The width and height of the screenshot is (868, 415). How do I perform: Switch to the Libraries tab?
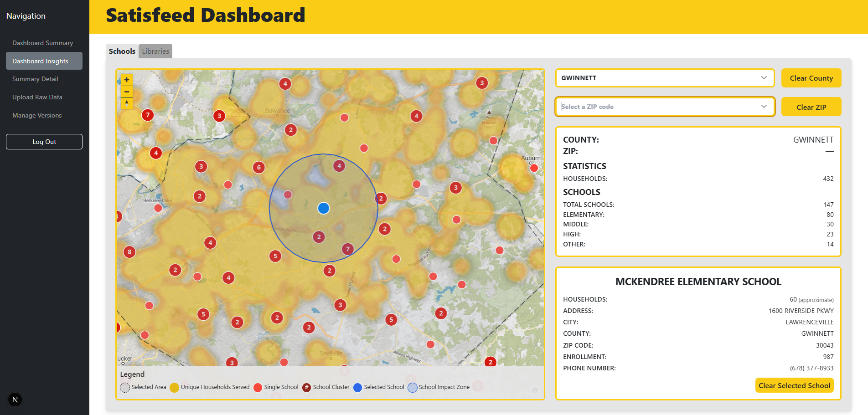click(x=155, y=51)
